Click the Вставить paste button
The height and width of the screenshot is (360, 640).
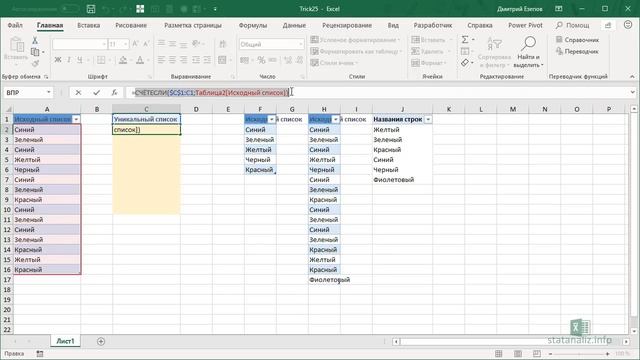click(16, 51)
